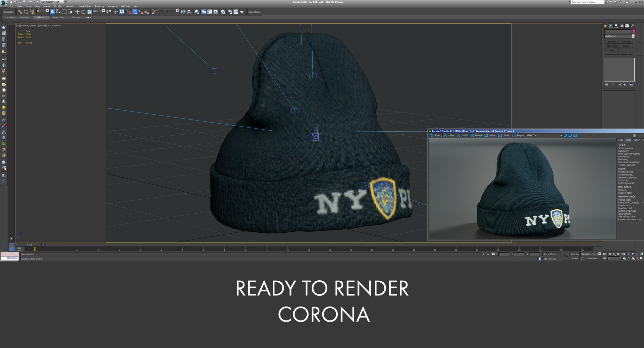Click the pink object color swatch
The width and height of the screenshot is (644, 348).
coord(634,31)
